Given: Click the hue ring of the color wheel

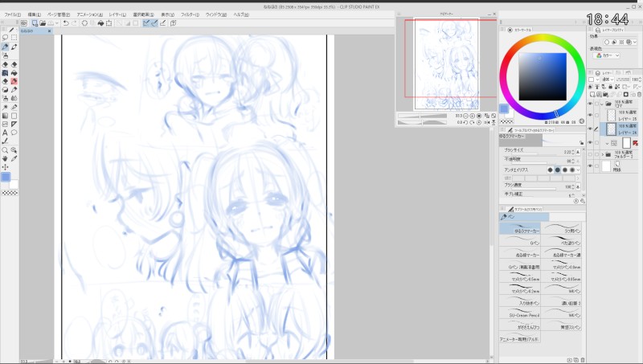Looking at the screenshot, I should (x=543, y=38).
